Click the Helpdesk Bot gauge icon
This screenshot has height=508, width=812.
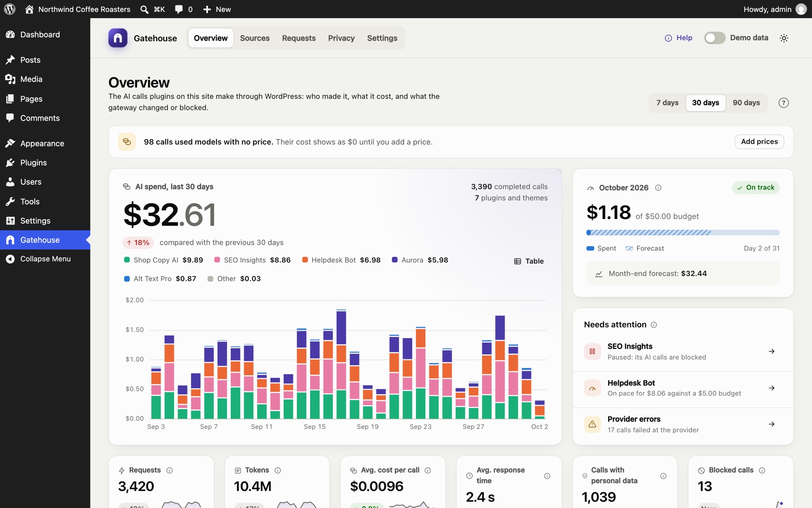(592, 388)
